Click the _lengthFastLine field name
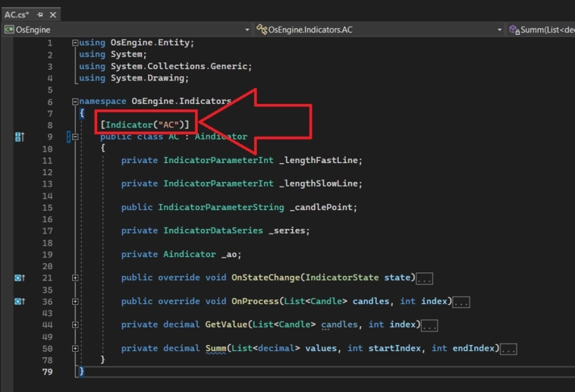Viewport: 575px width, 392px height. click(319, 160)
